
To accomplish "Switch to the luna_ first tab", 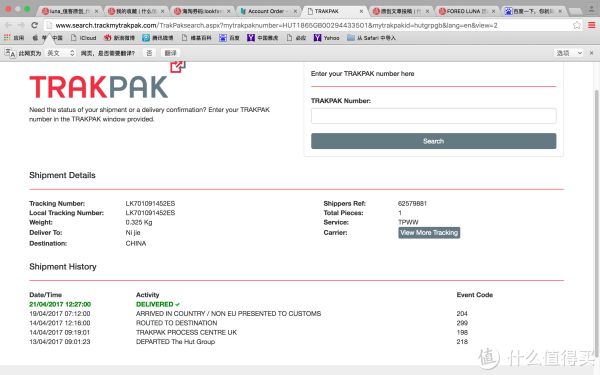I will click(69, 11).
